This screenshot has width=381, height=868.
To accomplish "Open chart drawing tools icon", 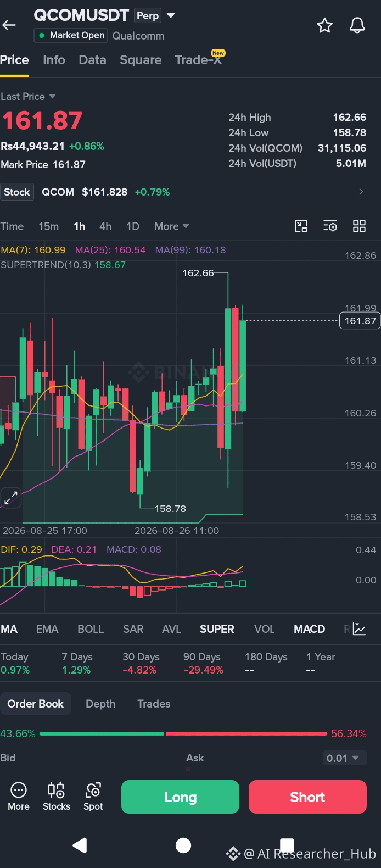I will (301, 226).
